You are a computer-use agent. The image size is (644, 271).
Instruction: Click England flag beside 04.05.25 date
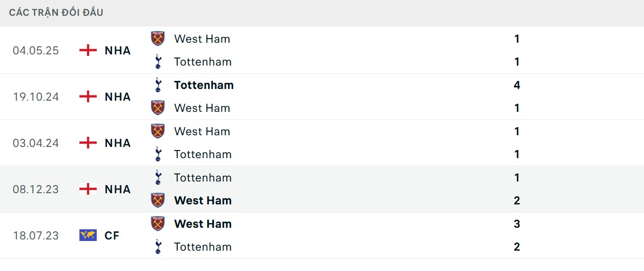coord(88,50)
